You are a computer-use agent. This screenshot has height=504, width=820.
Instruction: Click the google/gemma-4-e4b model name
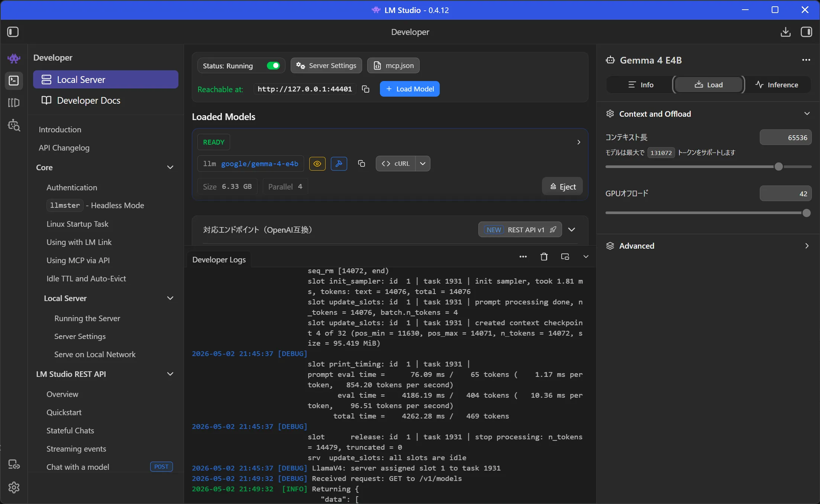(x=260, y=164)
